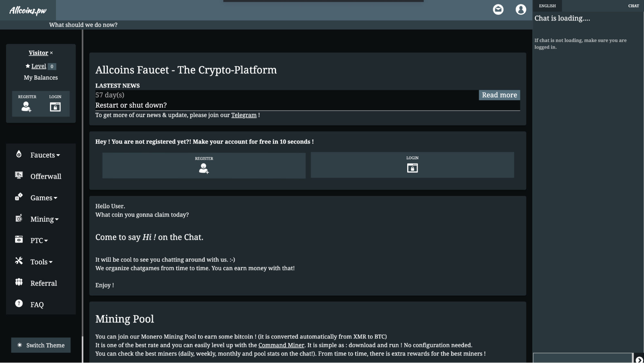Open the user profile icon in header

coord(521,10)
